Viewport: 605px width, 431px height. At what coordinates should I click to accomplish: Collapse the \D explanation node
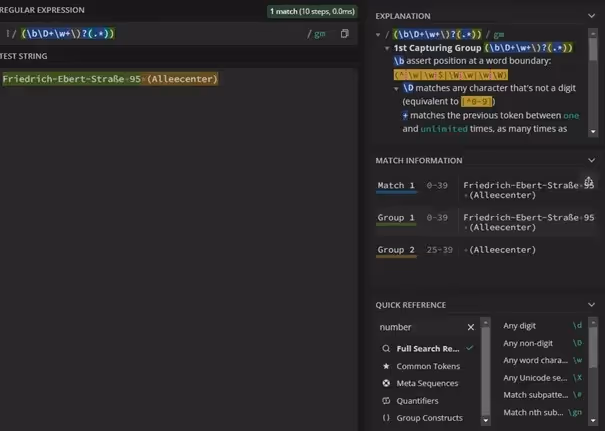396,89
